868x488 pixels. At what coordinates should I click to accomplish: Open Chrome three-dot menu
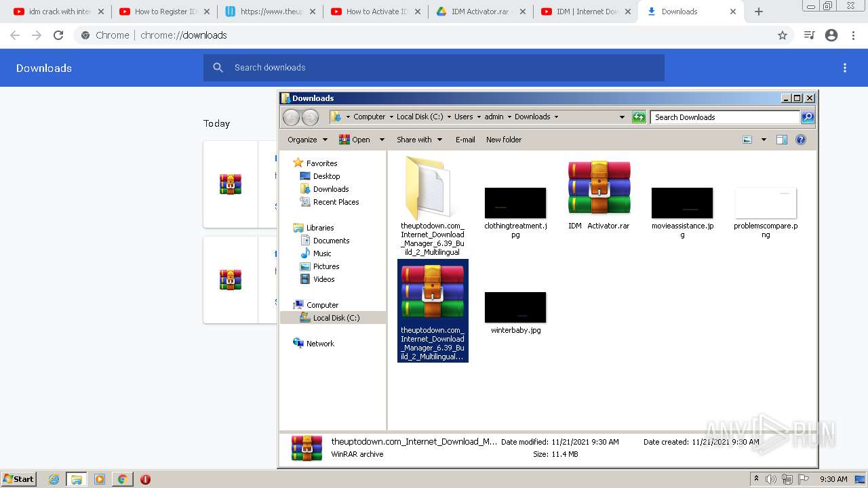(x=854, y=35)
